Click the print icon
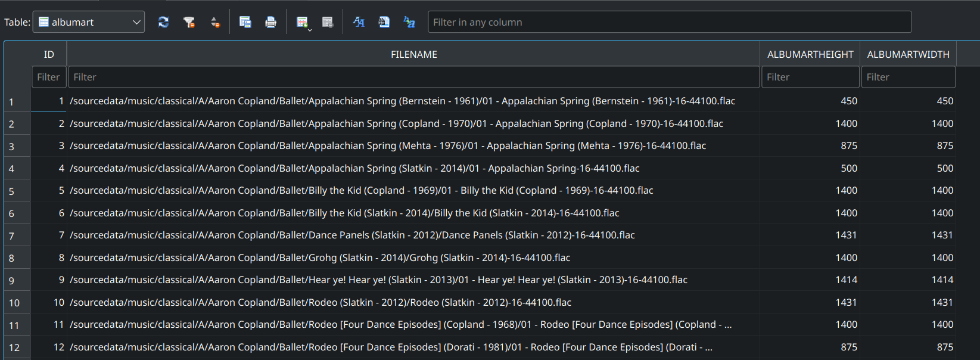The image size is (980, 360). pos(270,22)
